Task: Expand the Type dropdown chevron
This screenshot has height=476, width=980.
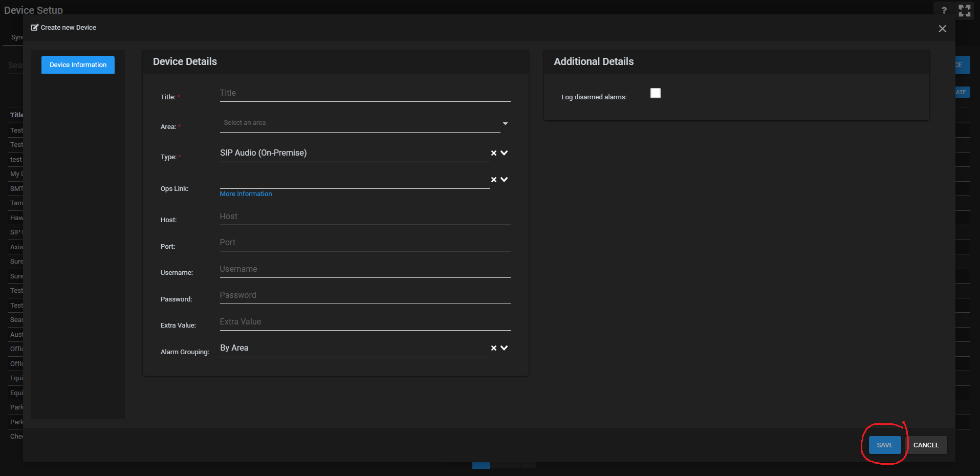Action: coord(504,153)
